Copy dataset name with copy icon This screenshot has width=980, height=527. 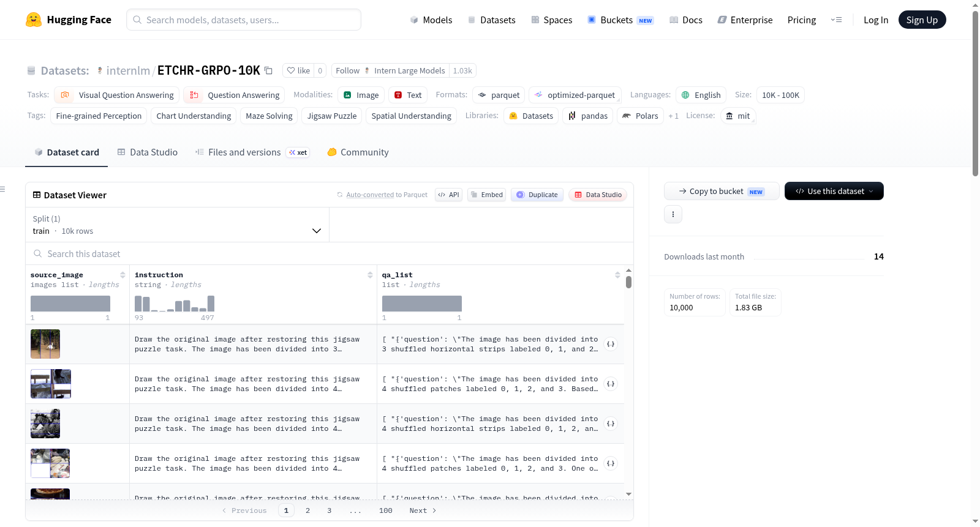pyautogui.click(x=268, y=70)
